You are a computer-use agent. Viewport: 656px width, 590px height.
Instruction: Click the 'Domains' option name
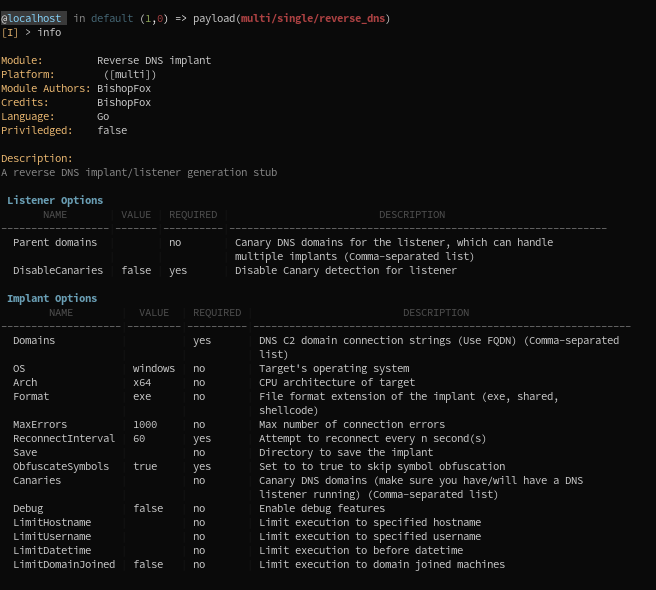(x=34, y=340)
